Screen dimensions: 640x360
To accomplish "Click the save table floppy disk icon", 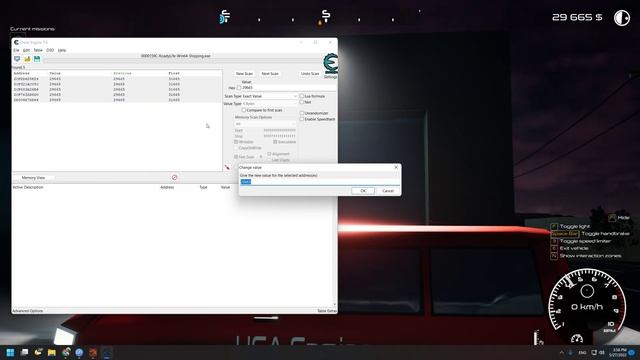I will click(x=37, y=59).
